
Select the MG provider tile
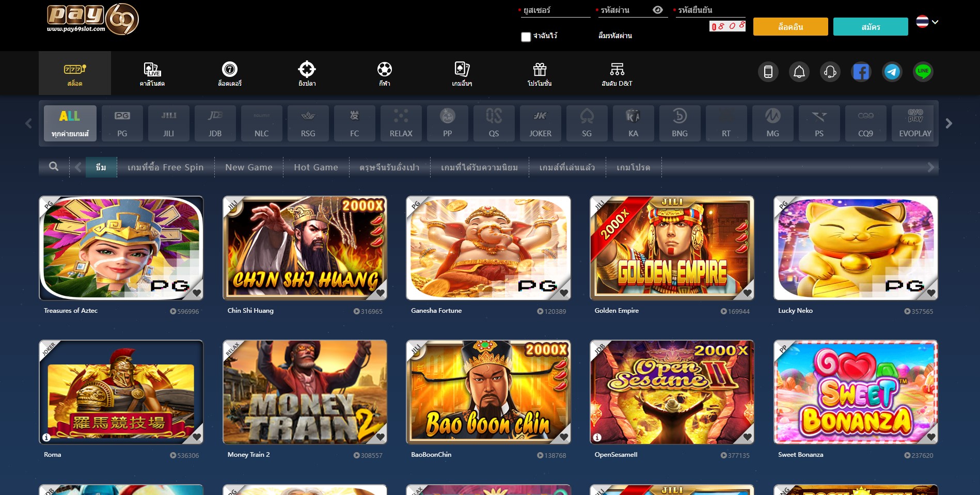(773, 123)
